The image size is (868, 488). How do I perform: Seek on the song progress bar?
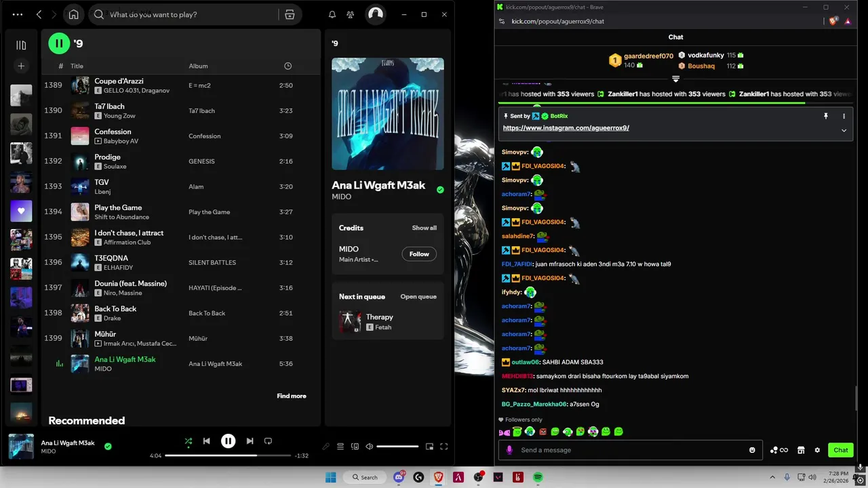point(229,455)
